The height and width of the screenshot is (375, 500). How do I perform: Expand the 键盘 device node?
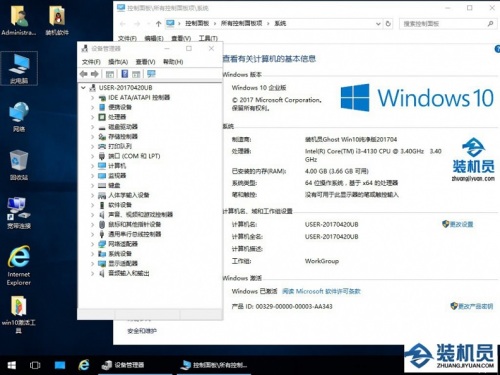click(93, 185)
